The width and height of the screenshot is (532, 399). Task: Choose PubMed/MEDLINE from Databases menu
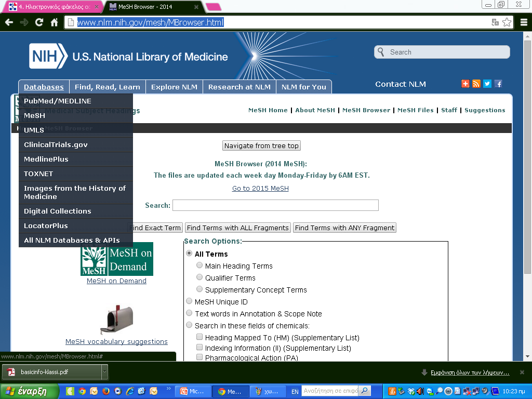[x=76, y=101]
